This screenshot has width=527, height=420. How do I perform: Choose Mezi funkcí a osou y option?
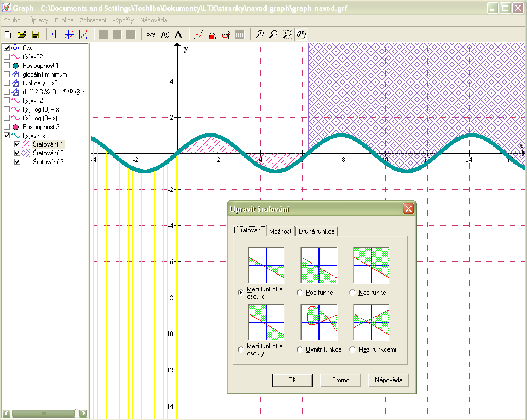tap(240, 349)
